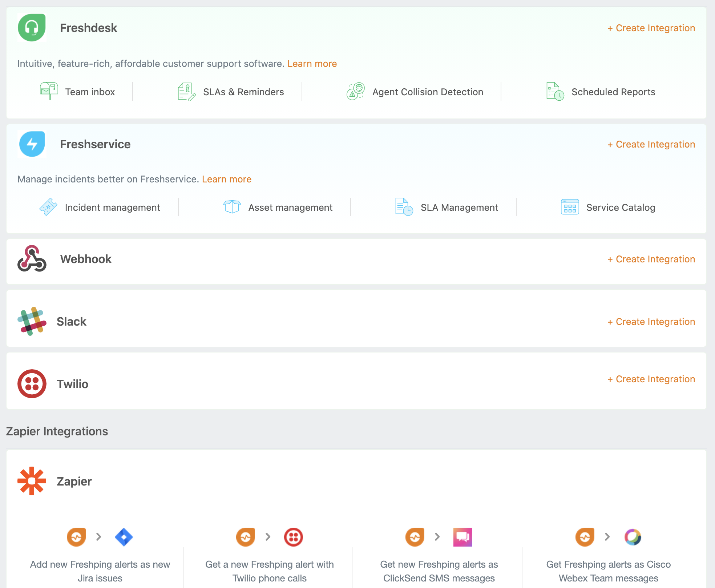Create a Freshservice integration
The width and height of the screenshot is (715, 588).
point(651,144)
